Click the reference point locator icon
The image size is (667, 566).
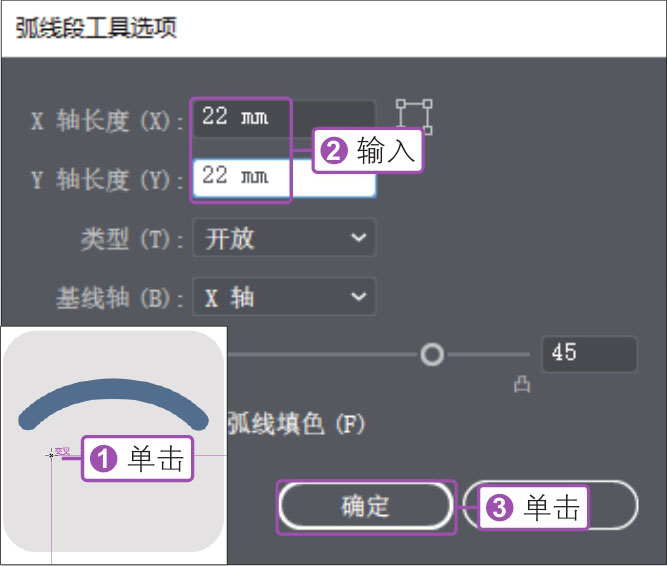pyautogui.click(x=414, y=117)
